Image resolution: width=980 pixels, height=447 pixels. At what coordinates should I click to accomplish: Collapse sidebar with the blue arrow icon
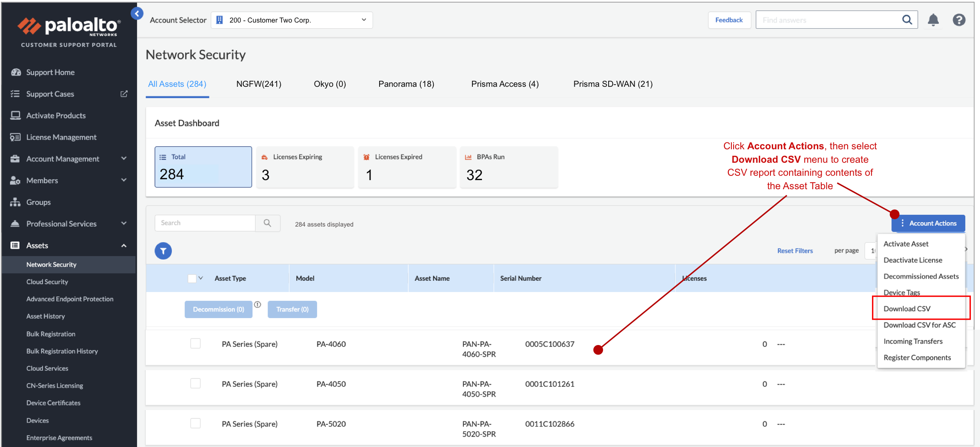[137, 13]
